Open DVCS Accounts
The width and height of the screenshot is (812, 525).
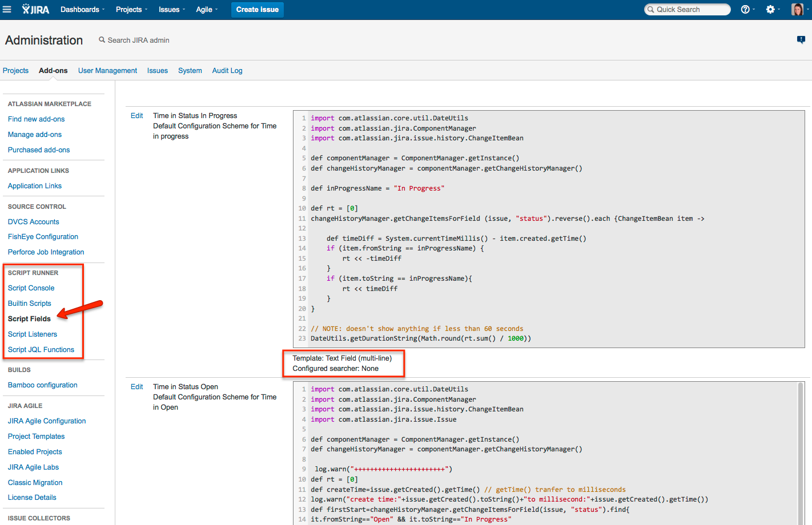click(x=34, y=221)
